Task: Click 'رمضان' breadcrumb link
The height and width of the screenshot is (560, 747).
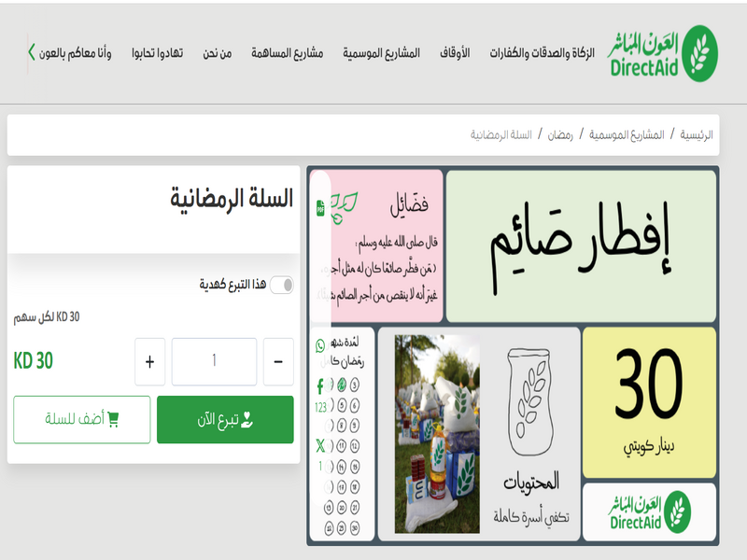Action: point(559,135)
